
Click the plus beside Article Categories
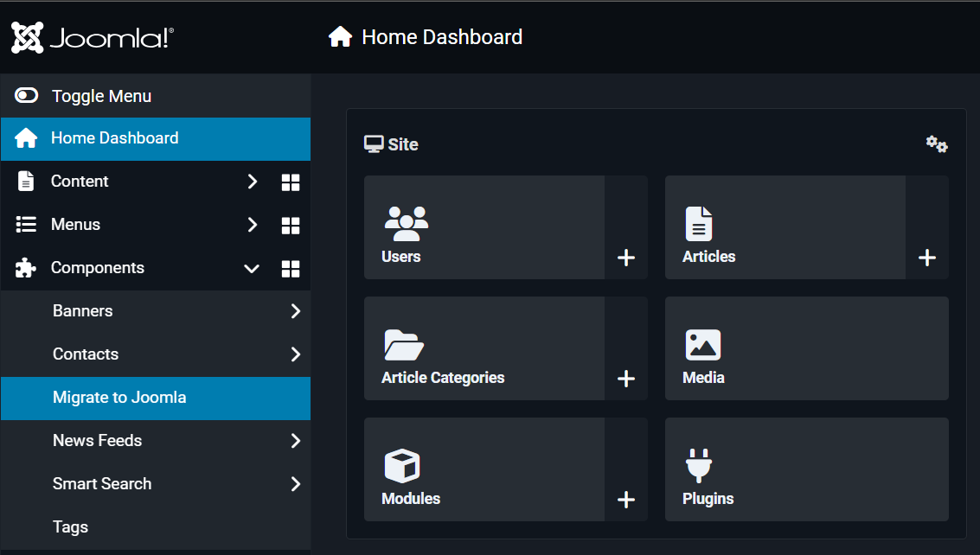(626, 379)
